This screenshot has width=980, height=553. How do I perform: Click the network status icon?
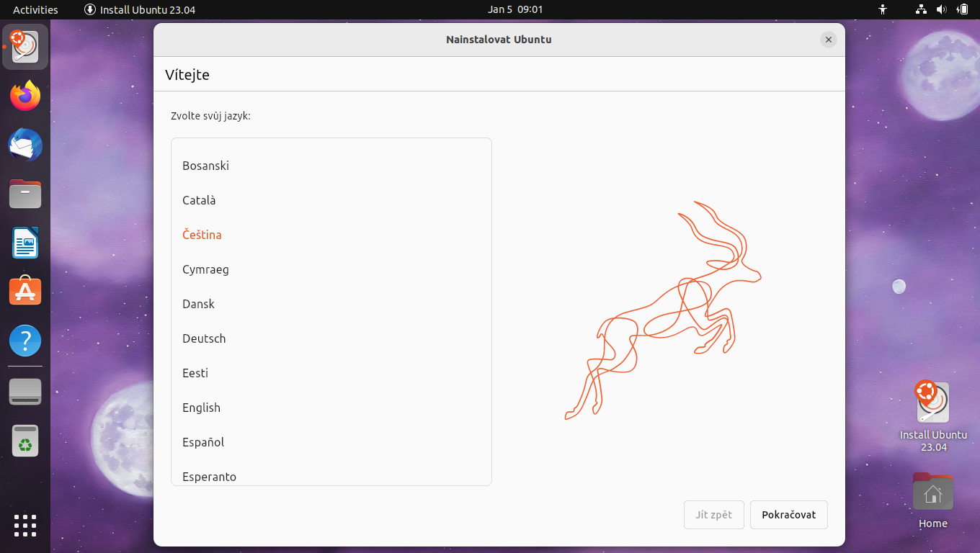point(921,9)
